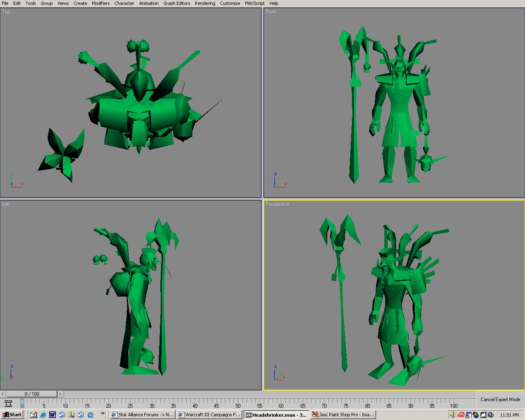Open the Views menu

click(x=63, y=3)
